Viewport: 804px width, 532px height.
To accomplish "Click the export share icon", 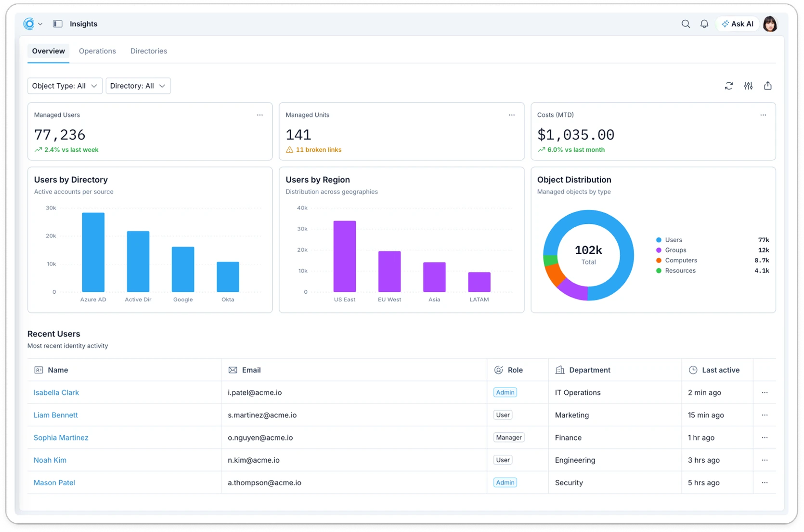I will (768, 86).
